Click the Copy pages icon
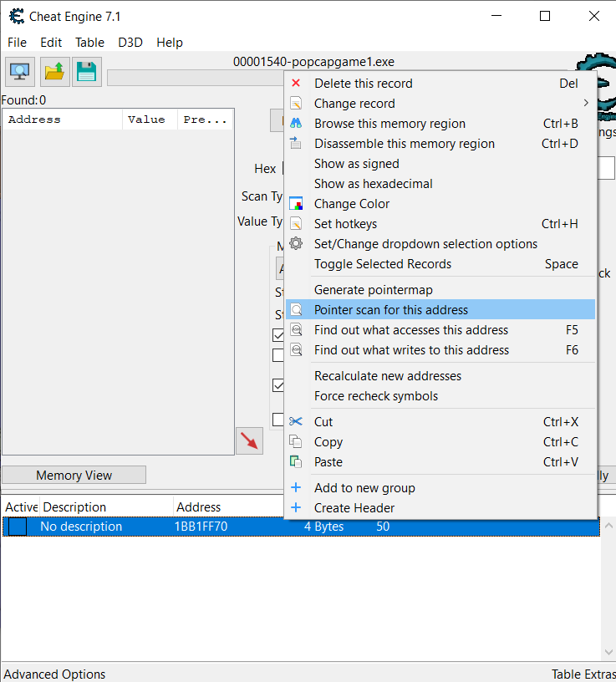 (296, 441)
